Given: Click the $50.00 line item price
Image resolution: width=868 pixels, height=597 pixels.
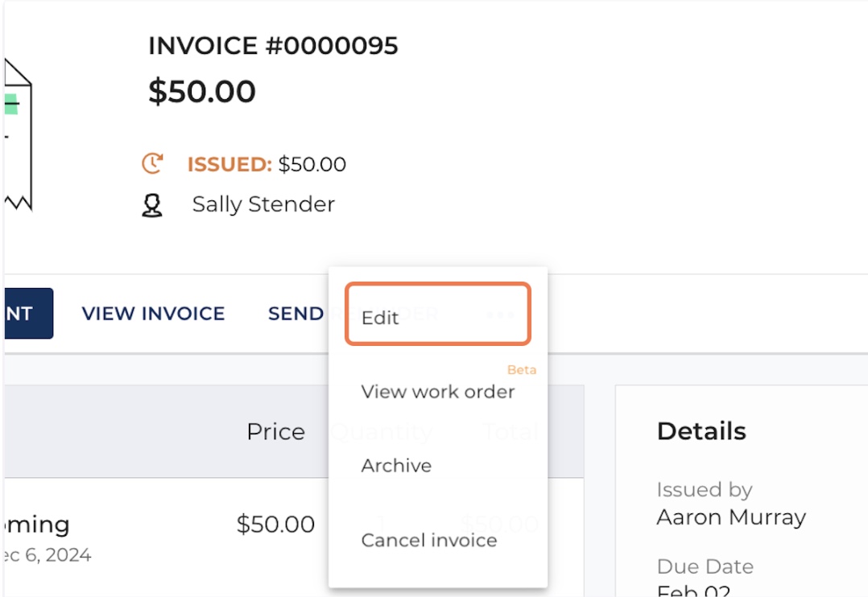Looking at the screenshot, I should tap(275, 525).
